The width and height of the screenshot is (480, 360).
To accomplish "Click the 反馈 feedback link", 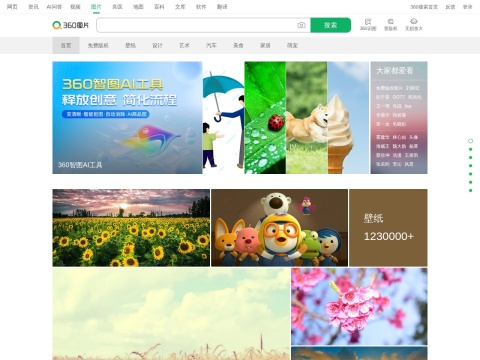I will tap(450, 7).
